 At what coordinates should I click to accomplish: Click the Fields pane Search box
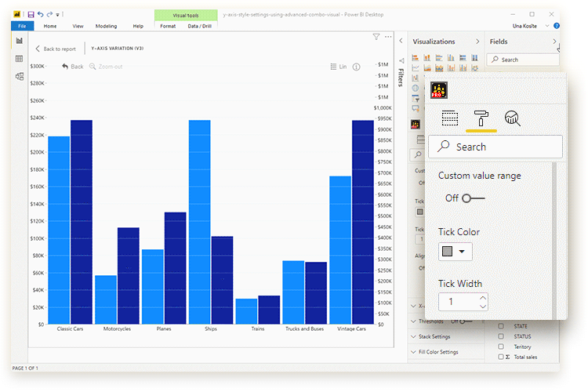[523, 60]
